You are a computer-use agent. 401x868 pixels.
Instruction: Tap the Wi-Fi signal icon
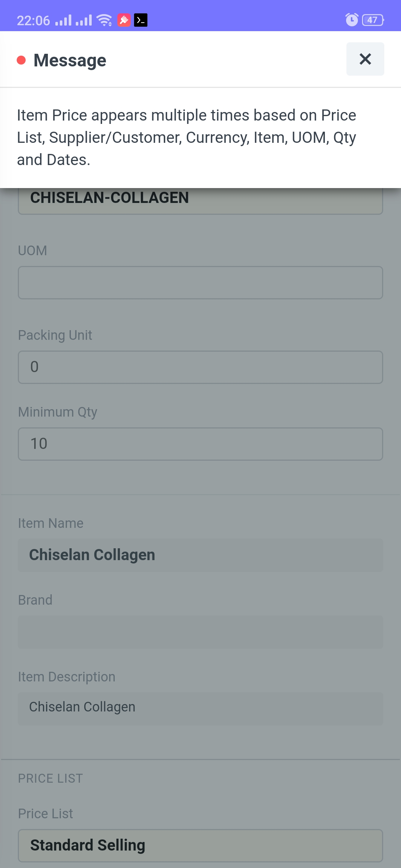coord(104,20)
